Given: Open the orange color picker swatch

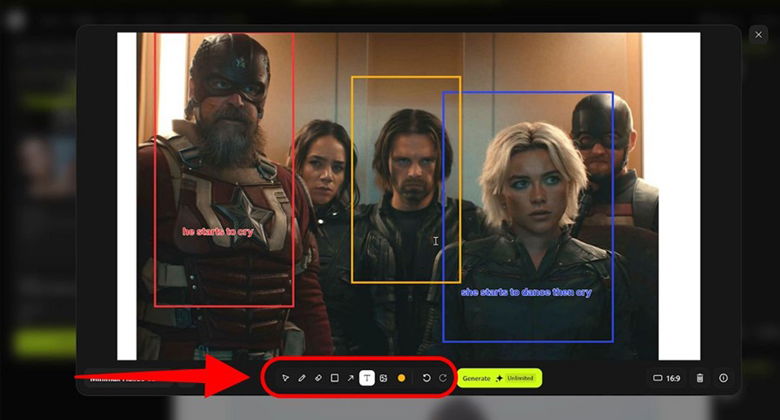Looking at the screenshot, I should (401, 378).
